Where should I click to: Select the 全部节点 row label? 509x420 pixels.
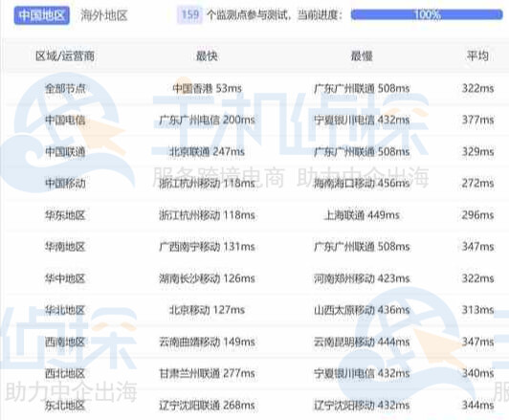coord(65,88)
